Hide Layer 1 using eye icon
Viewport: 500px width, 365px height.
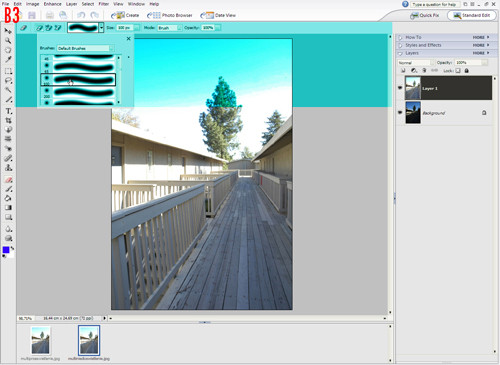click(400, 88)
